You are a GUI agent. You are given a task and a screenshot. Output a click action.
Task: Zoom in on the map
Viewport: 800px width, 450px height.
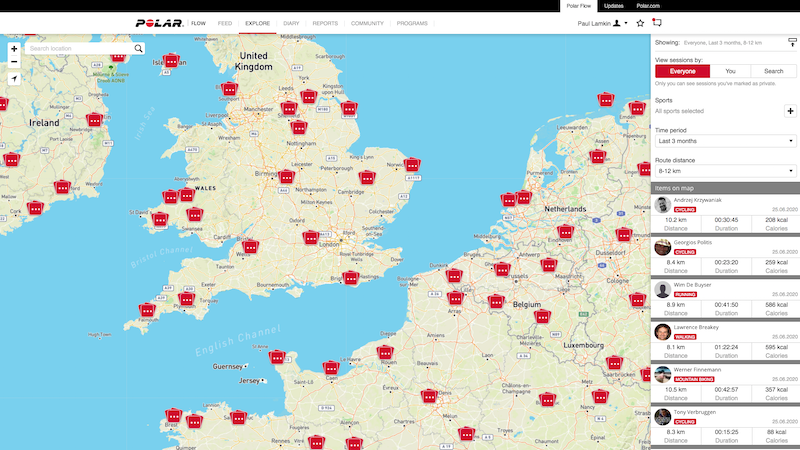(14, 49)
